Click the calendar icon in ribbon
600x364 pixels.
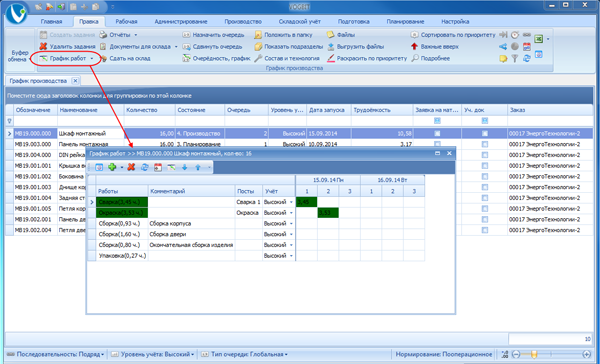click(x=527, y=47)
